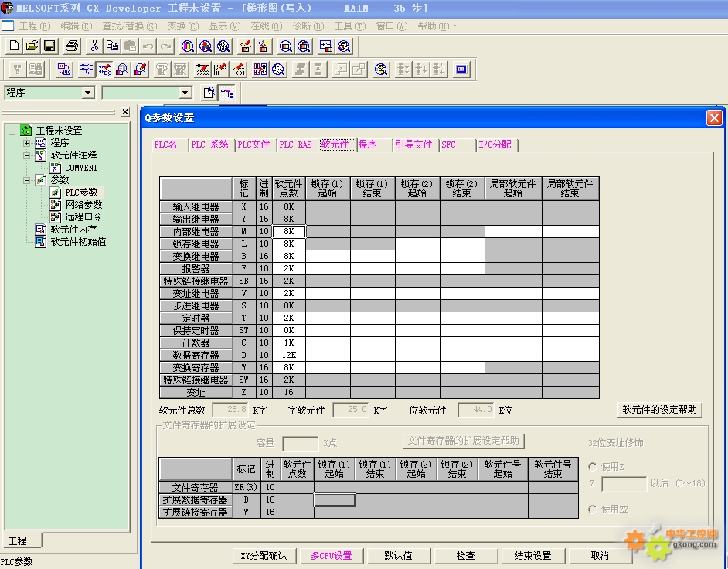Click the 数据寄存器 D points cell showing 12K

(x=289, y=355)
